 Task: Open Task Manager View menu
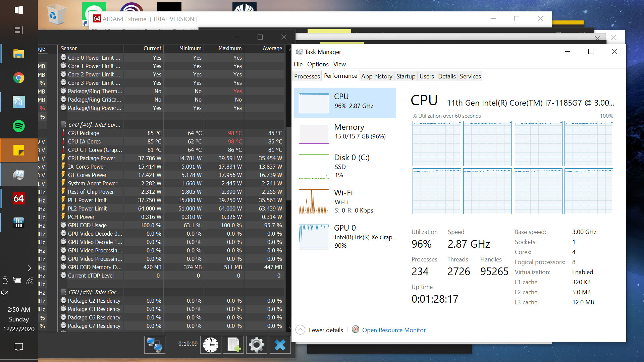(339, 64)
